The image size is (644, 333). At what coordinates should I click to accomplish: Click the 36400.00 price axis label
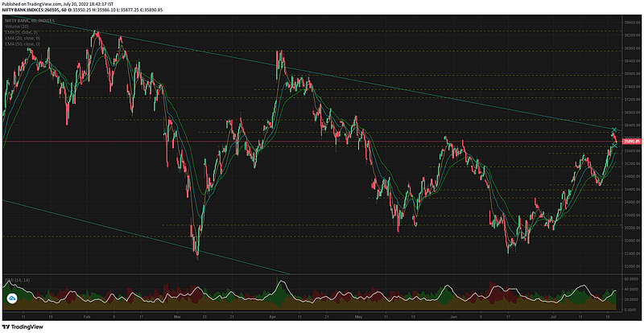[x=632, y=125]
